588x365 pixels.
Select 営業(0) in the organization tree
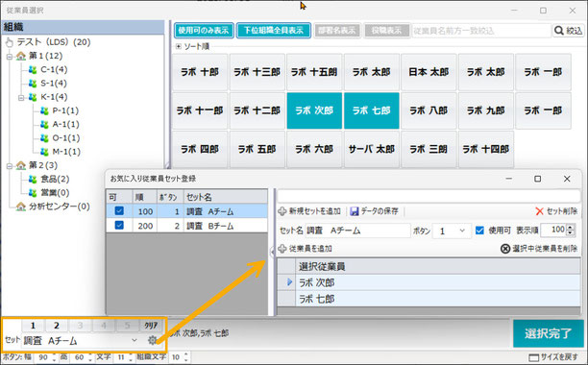55,193
